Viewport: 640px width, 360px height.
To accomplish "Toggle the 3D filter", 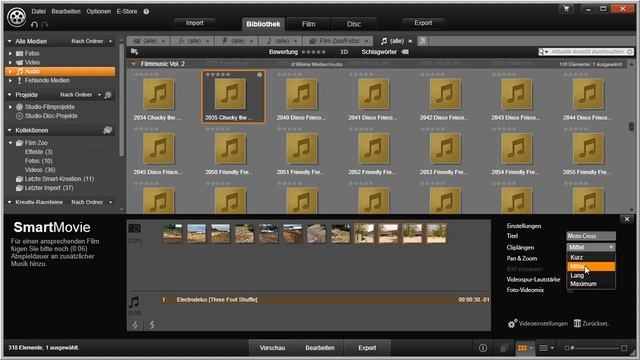I will point(344,52).
